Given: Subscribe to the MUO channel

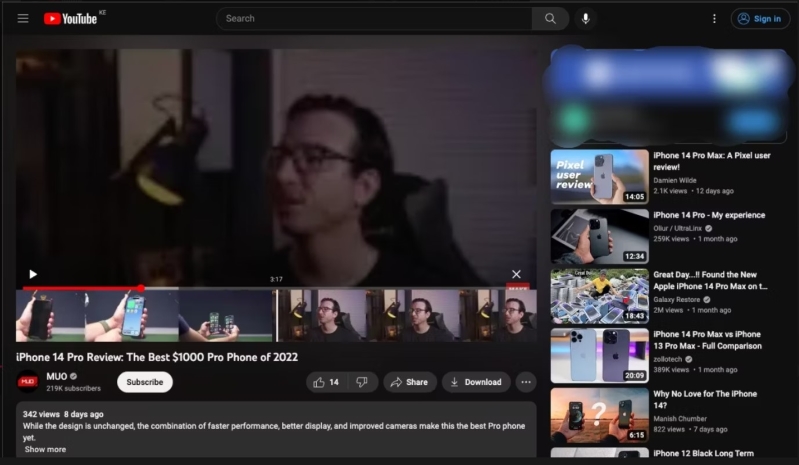Looking at the screenshot, I should point(145,382).
